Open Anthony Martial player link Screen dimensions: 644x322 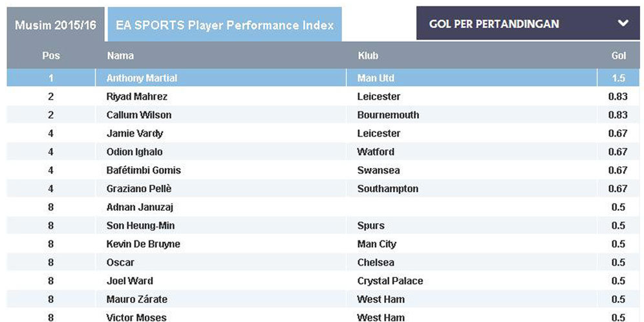click(142, 78)
